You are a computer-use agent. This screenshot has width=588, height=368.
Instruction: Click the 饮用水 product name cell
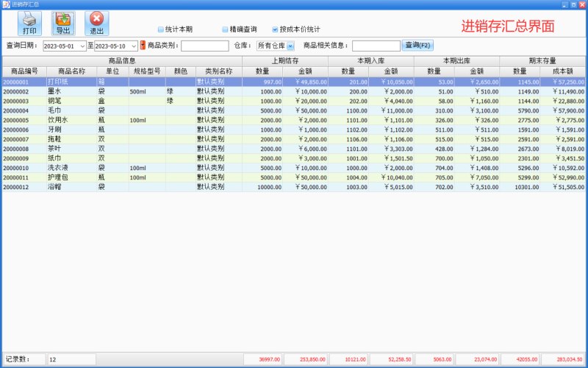(x=71, y=120)
